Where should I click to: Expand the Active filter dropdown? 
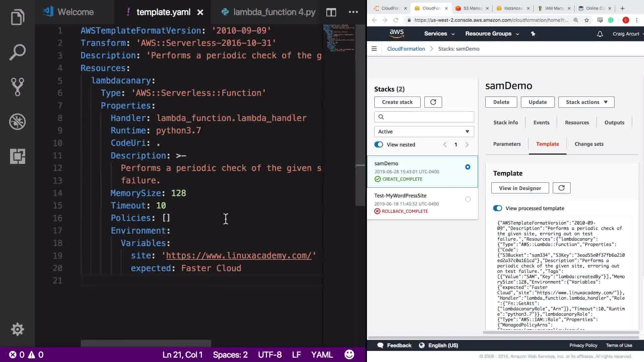[x=424, y=132]
